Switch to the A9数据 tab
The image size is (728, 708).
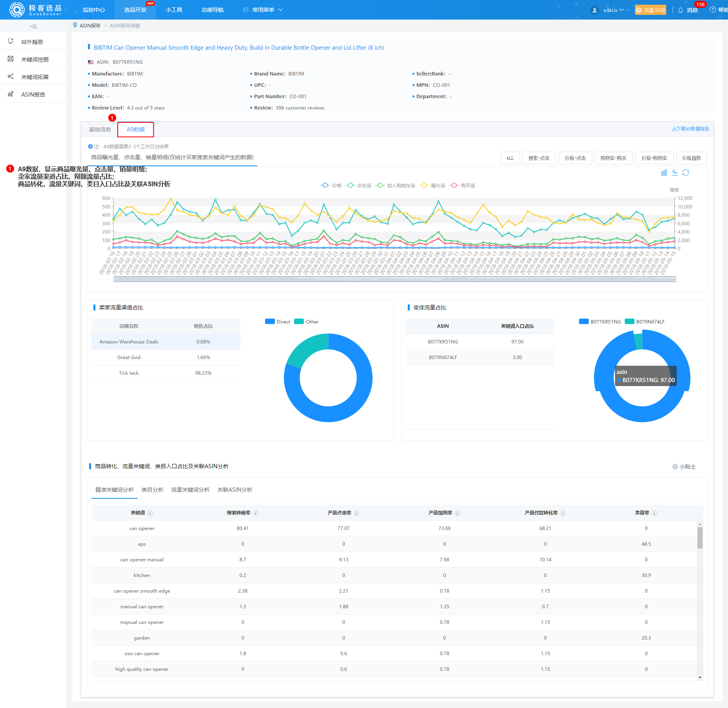click(136, 129)
